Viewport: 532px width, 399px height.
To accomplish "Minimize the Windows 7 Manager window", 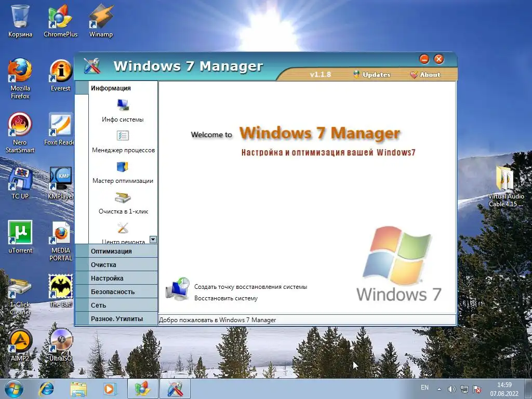I will click(x=424, y=59).
